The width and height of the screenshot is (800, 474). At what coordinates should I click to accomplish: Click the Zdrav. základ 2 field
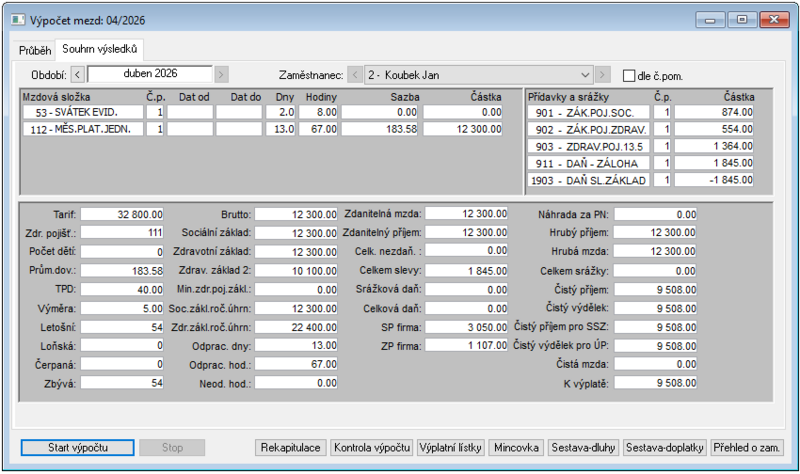[x=296, y=270]
